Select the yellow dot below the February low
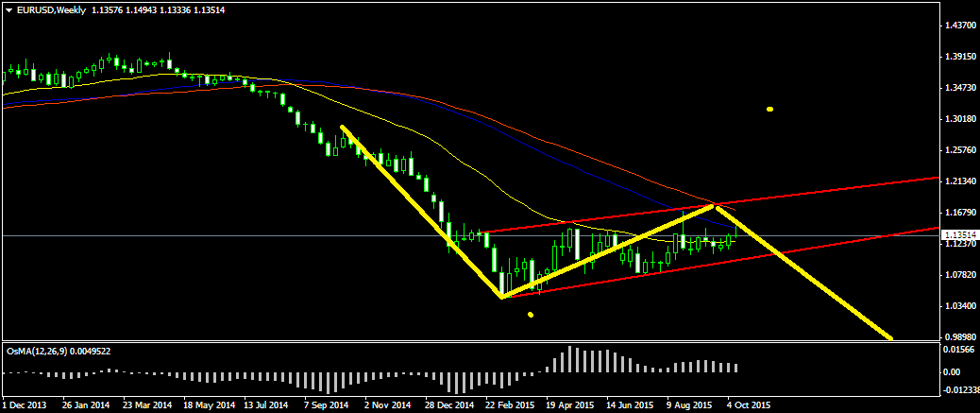This screenshot has width=980, height=413. (532, 315)
